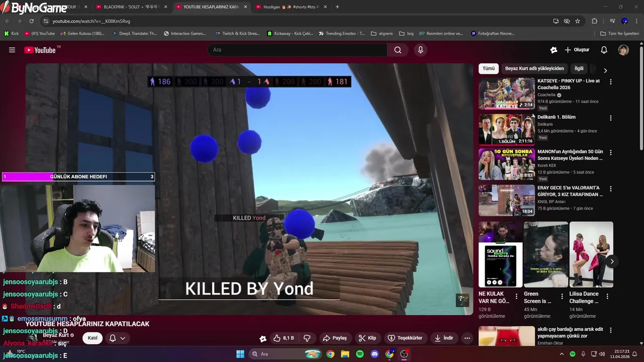Bookmark this page with star icon
This screenshot has height=362, width=644.
tap(578, 21)
